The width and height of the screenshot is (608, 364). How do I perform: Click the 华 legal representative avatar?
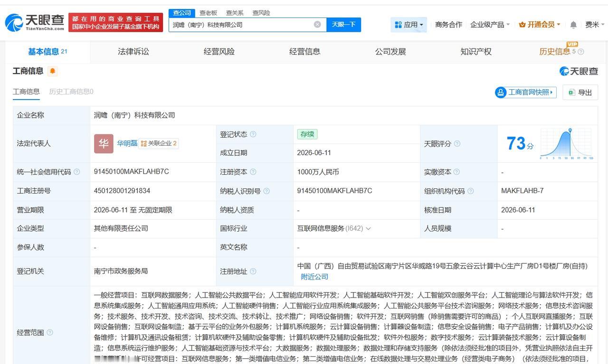104,143
